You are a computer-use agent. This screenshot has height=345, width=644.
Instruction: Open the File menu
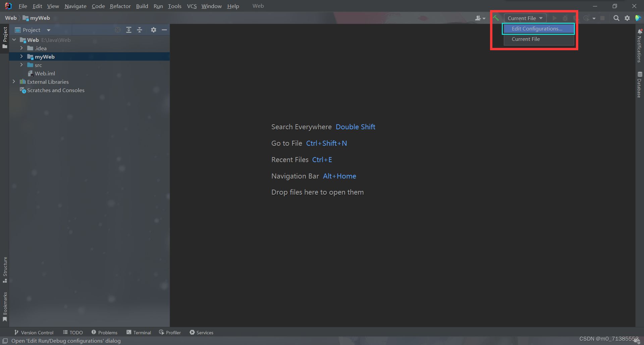[23, 6]
